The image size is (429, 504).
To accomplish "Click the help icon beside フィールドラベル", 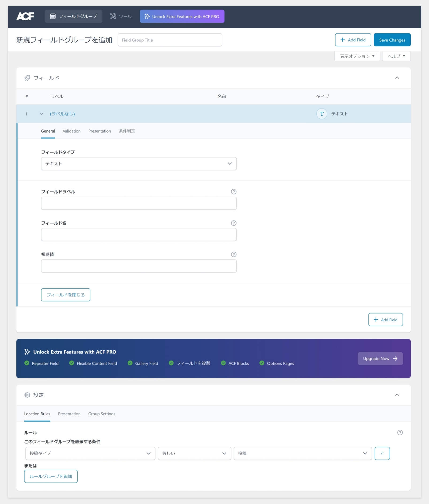I will (233, 192).
